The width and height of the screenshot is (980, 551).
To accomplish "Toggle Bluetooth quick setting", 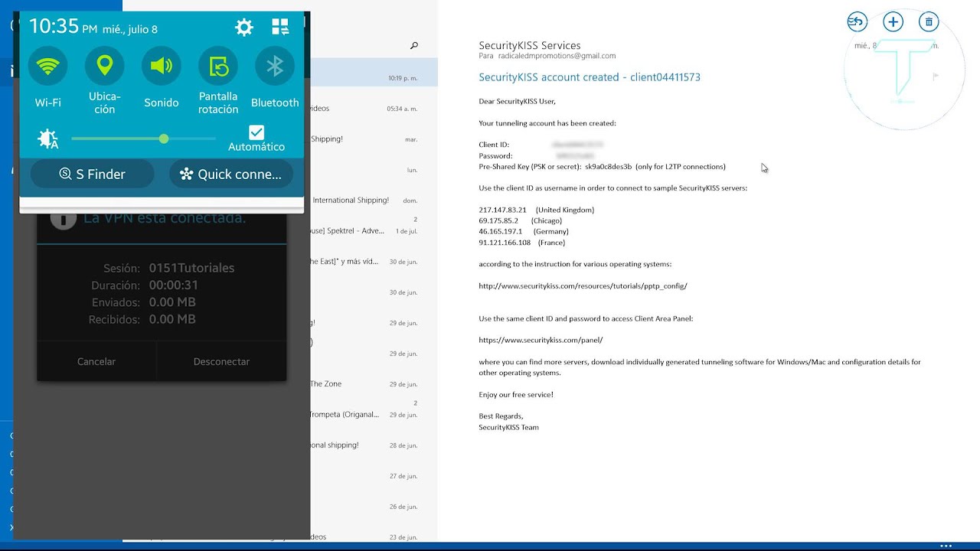I will 275,67.
